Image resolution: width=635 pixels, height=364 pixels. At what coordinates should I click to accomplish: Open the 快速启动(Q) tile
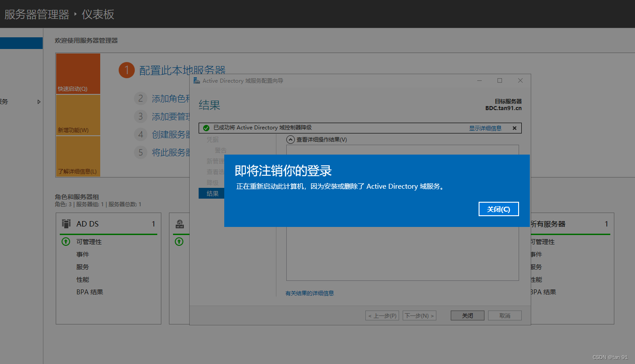click(x=78, y=74)
